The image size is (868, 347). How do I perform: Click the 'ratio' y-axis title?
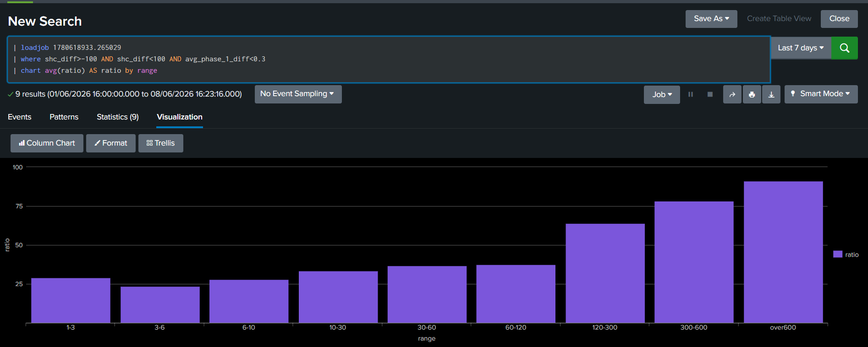(x=7, y=245)
